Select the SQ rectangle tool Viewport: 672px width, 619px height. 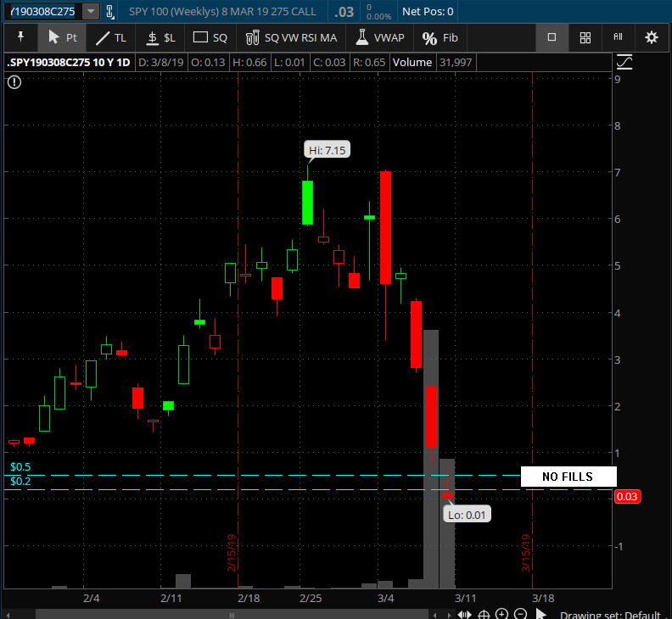(x=210, y=37)
